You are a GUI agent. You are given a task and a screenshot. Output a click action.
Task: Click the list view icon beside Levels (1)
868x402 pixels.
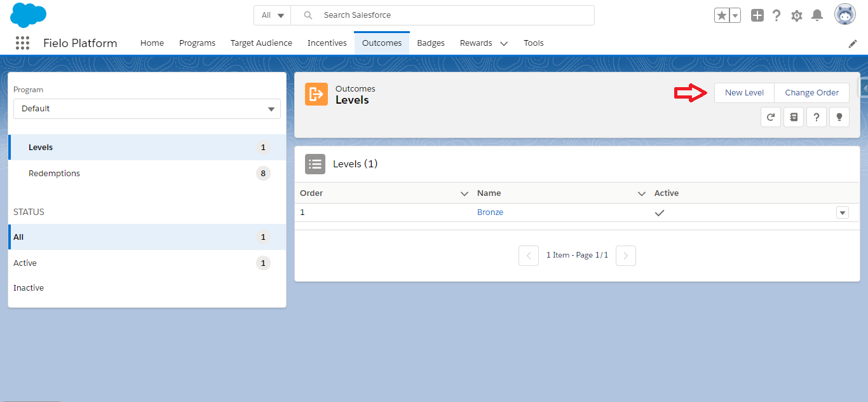pyautogui.click(x=315, y=164)
